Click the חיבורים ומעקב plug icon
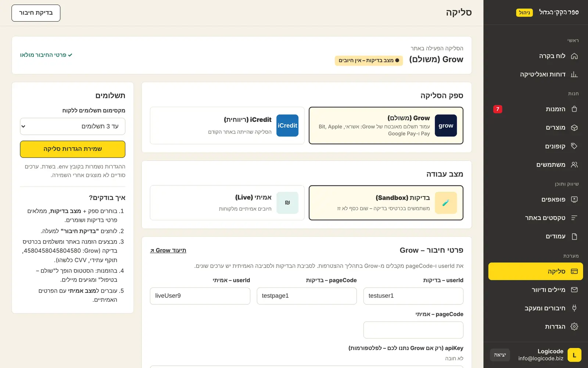Viewport: 588px width, 368px height. pyautogui.click(x=574, y=308)
